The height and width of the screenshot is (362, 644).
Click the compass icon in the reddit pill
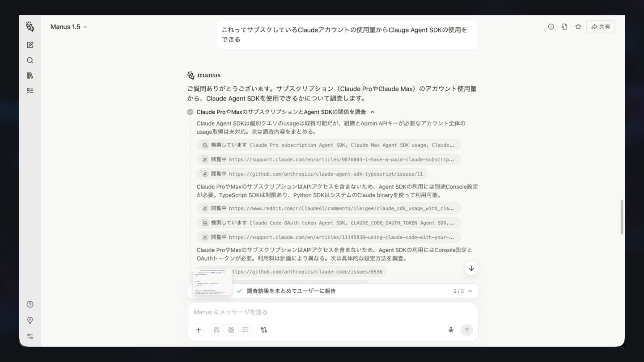(x=205, y=208)
